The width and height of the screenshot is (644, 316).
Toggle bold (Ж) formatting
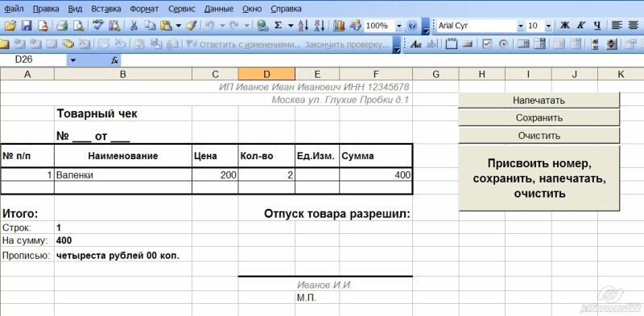click(x=565, y=26)
